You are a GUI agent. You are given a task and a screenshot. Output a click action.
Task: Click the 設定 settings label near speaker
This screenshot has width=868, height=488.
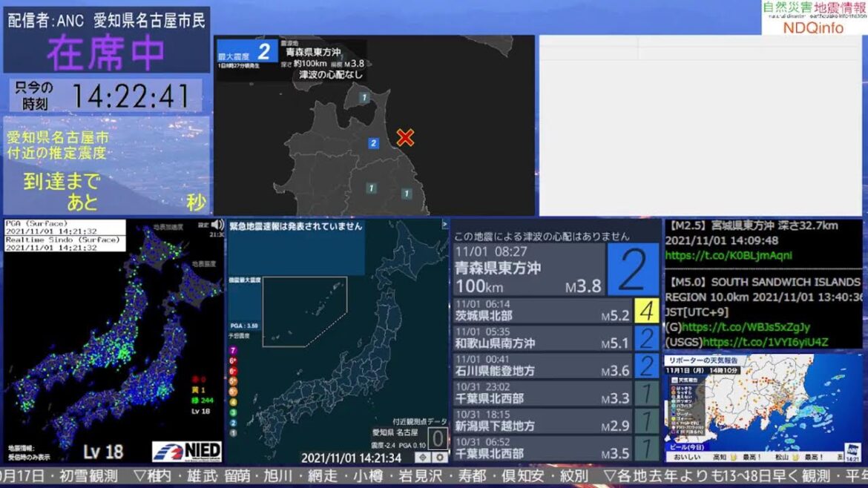point(203,224)
